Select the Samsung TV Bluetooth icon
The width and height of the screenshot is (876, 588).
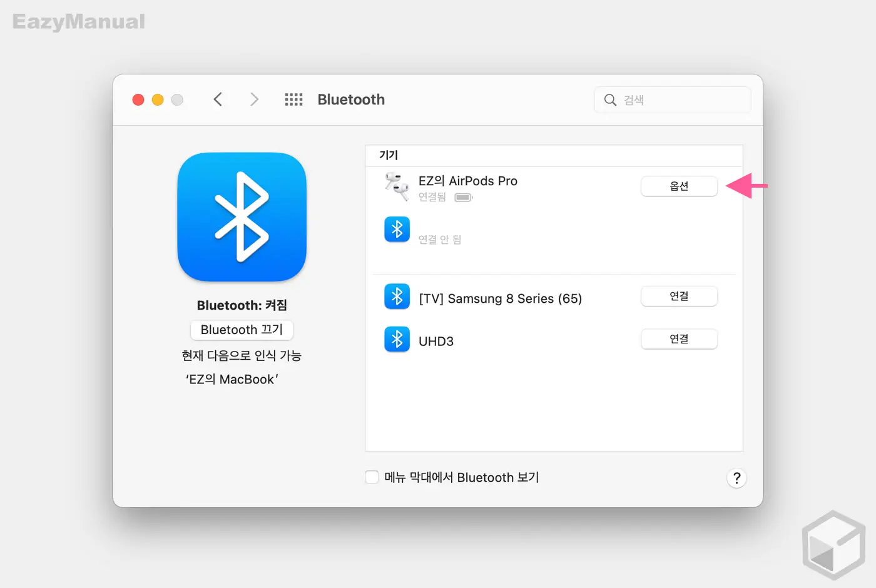(397, 297)
